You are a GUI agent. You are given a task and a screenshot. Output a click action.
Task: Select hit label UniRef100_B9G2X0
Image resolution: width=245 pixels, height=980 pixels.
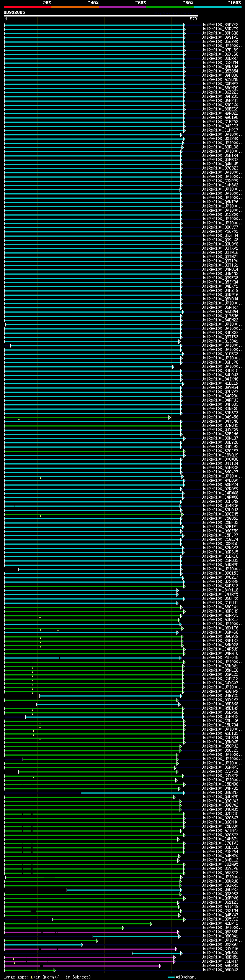tap(220, 105)
